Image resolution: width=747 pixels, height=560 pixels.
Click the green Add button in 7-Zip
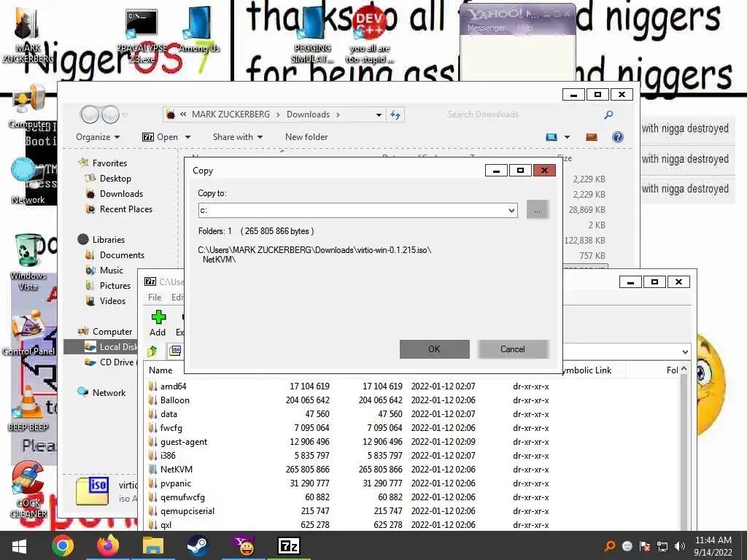point(158,323)
